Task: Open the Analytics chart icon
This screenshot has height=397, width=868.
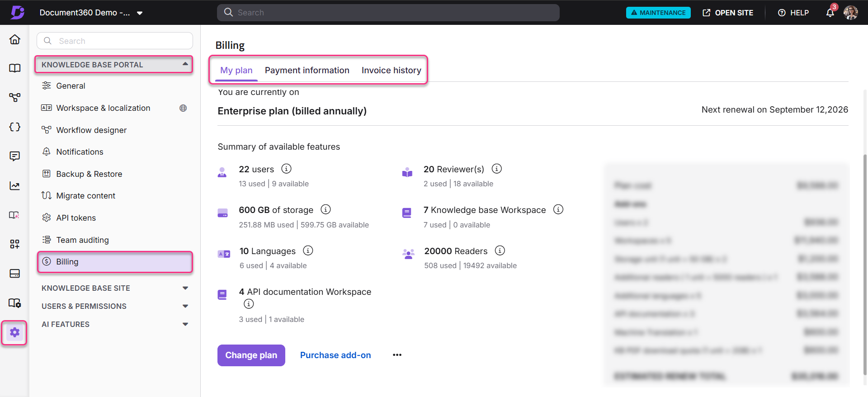Action: pos(15,185)
